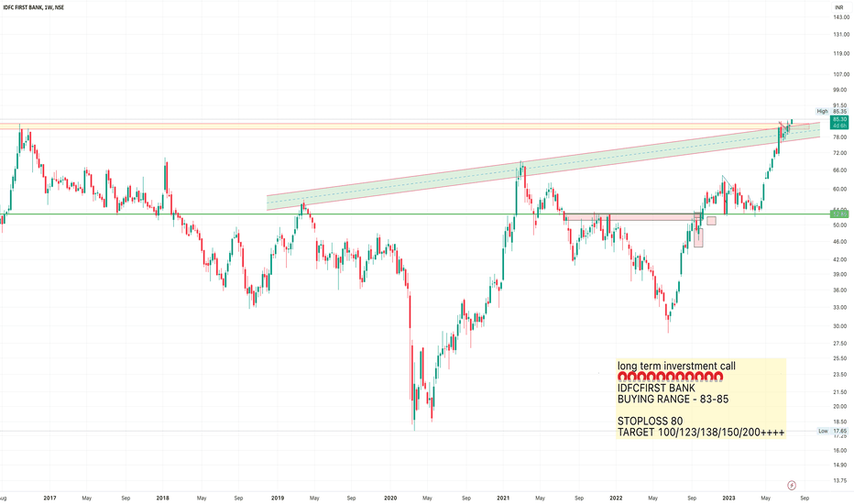Click the red lightning bolt icon
854x504 pixels.
(x=792, y=485)
